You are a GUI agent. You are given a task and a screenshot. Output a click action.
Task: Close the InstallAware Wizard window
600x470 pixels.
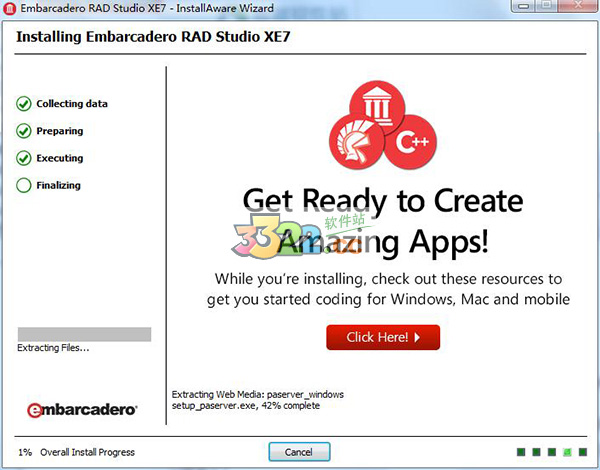(578, 5)
